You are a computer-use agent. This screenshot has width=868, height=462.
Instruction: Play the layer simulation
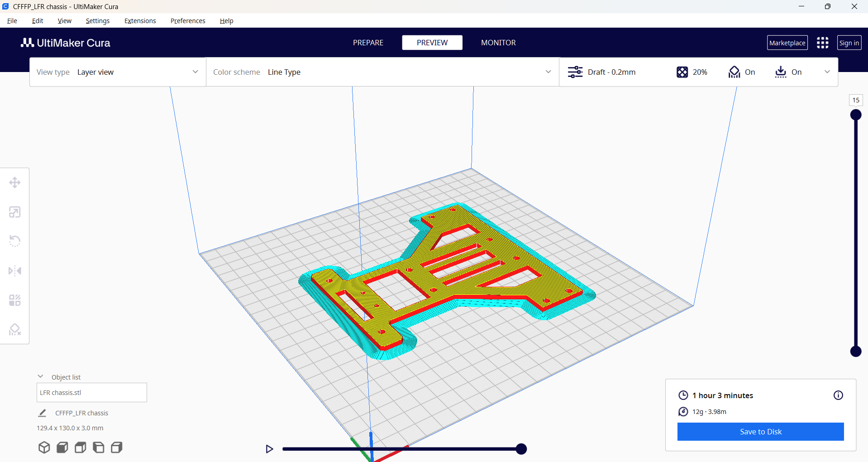tap(270, 449)
